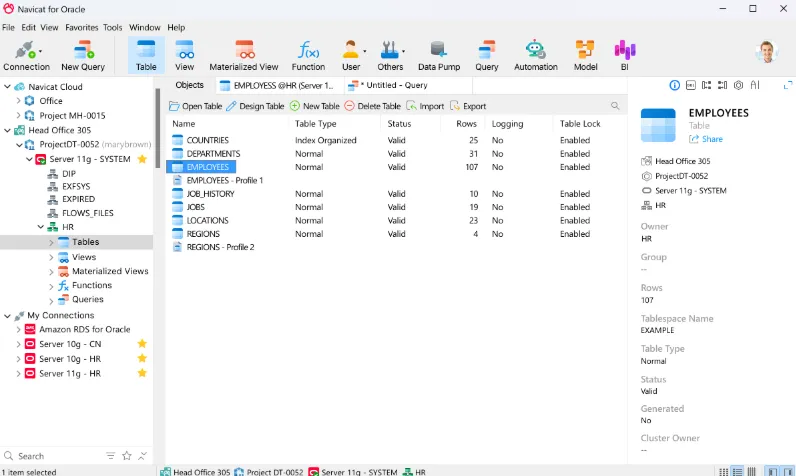This screenshot has height=476, width=796.
Task: Click the Share link for EMPLOYEES
Action: point(706,139)
